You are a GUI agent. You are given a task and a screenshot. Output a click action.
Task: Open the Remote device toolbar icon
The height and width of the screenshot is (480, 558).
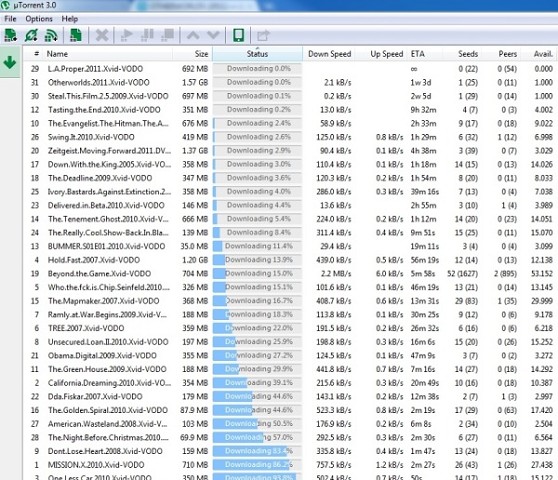[238, 35]
